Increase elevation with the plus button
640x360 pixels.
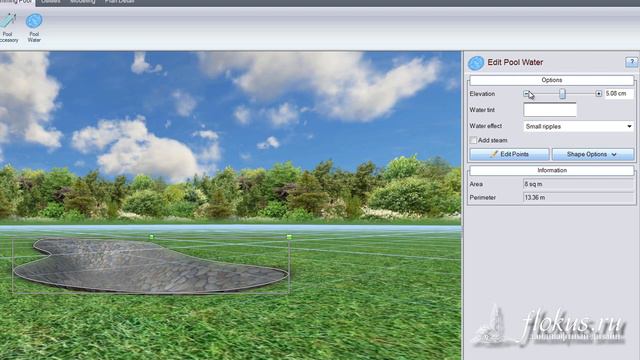(x=598, y=94)
